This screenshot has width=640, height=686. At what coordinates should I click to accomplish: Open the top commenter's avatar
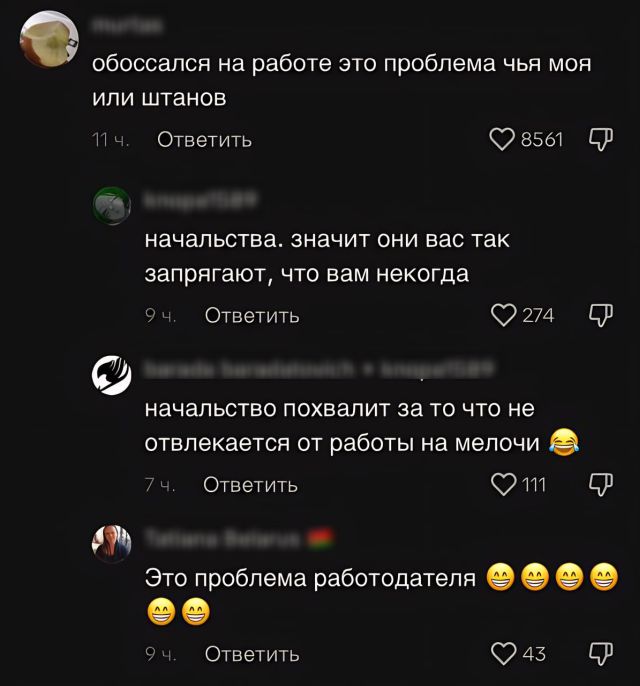pos(49,39)
